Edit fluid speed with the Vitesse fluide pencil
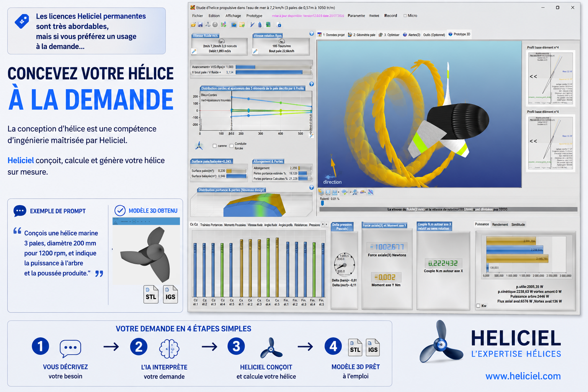This screenshot has width=588, height=392. [x=194, y=51]
